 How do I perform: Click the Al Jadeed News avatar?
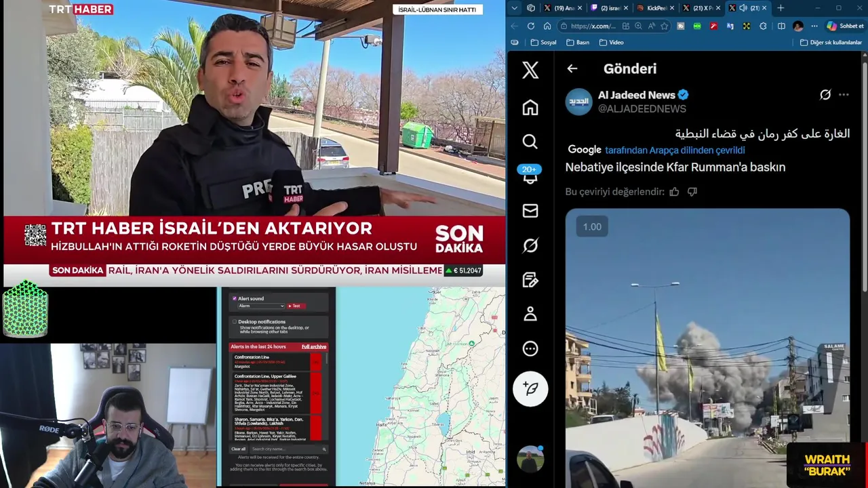click(x=578, y=102)
